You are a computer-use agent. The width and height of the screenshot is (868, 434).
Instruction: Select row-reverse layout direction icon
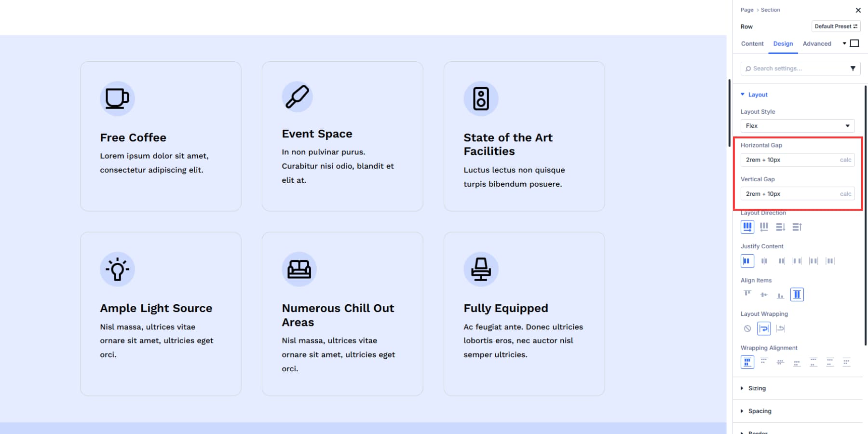pos(764,227)
